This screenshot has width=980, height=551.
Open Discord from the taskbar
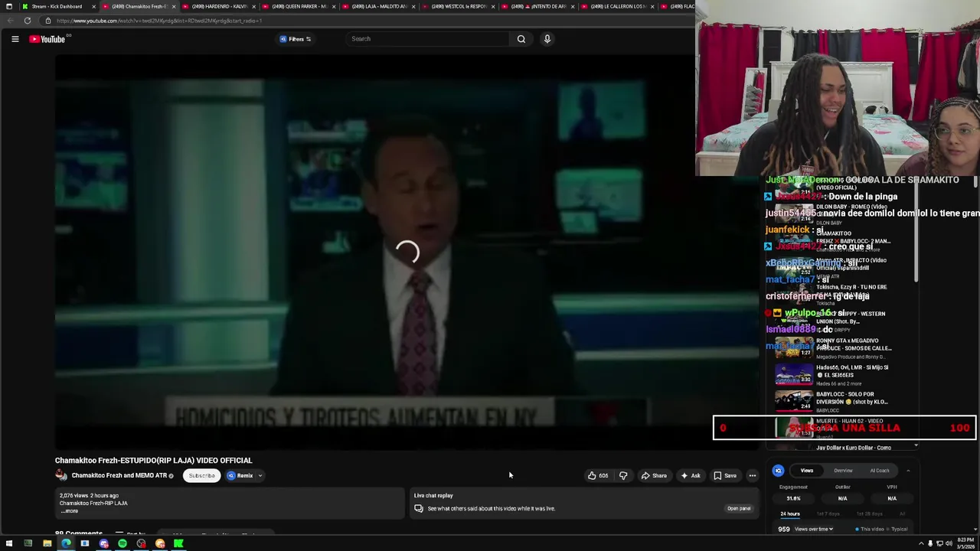tap(103, 543)
